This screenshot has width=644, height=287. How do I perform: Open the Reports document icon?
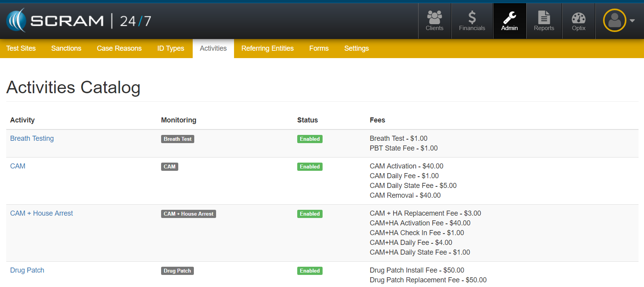click(544, 18)
